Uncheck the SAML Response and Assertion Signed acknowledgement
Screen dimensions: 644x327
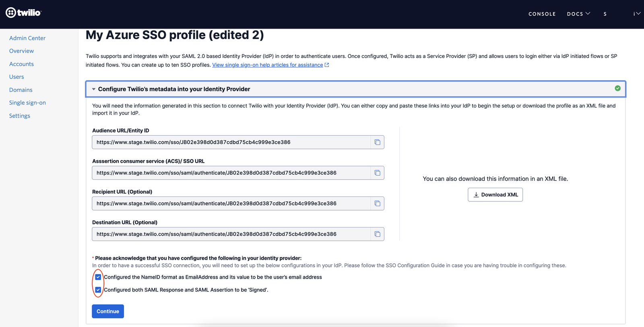98,289
